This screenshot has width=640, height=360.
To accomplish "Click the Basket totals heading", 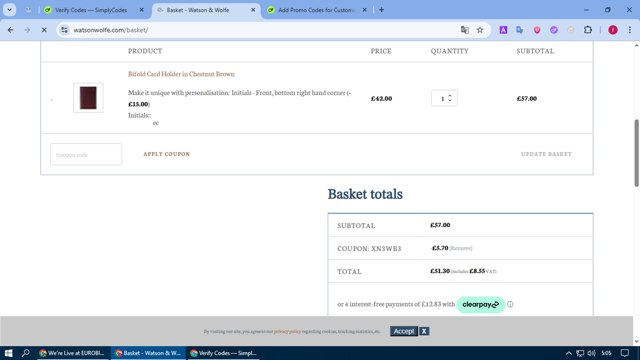I will click(365, 194).
